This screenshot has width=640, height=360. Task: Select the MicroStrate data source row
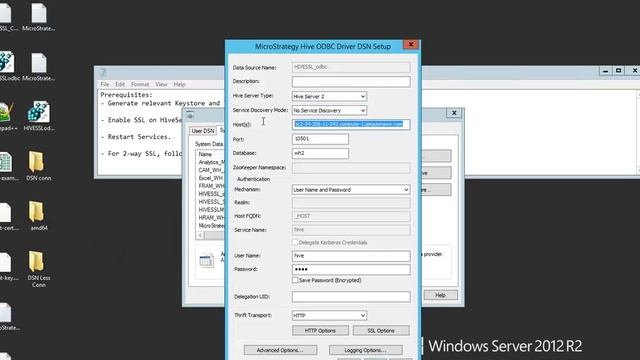coord(211,225)
